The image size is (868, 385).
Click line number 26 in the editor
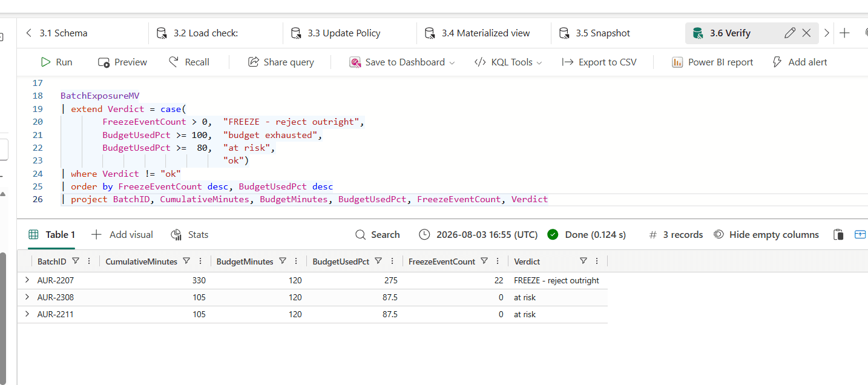point(38,199)
